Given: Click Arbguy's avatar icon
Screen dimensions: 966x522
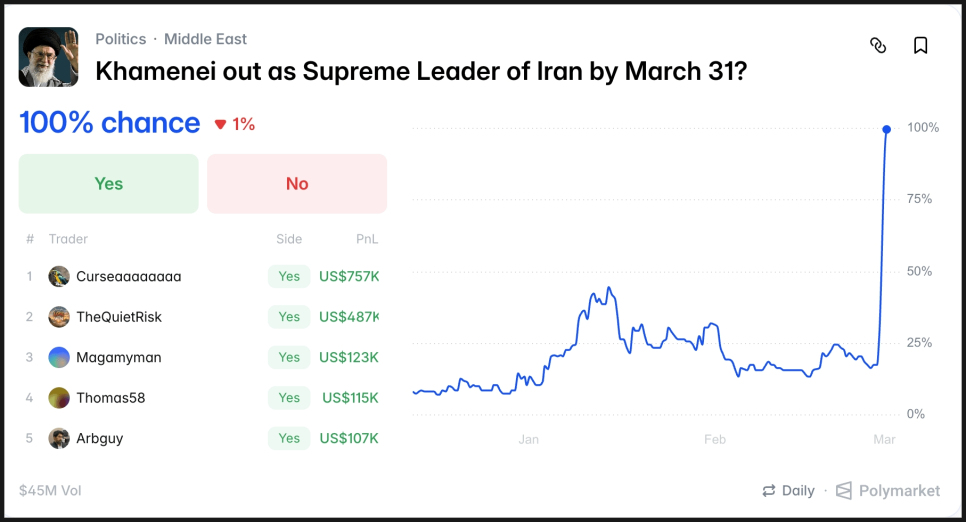Looking at the screenshot, I should (x=59, y=438).
